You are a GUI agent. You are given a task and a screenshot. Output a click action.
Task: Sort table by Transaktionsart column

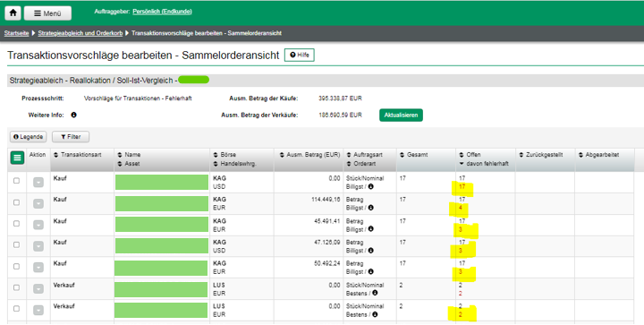pyautogui.click(x=80, y=155)
